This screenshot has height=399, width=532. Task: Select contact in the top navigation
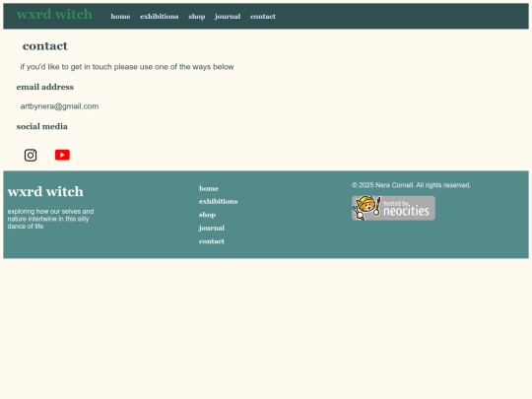point(263,17)
